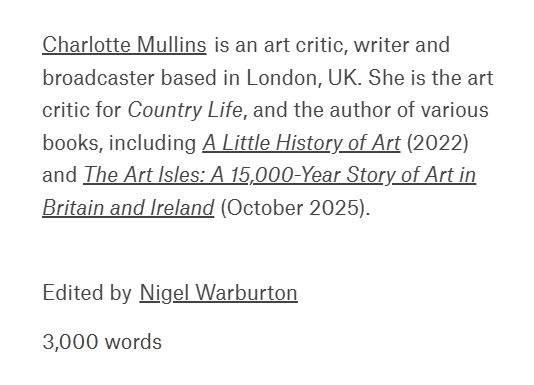Image resolution: width=534 pixels, height=385 pixels.
Task: Follow The Art Isles book title link
Action: (280, 175)
